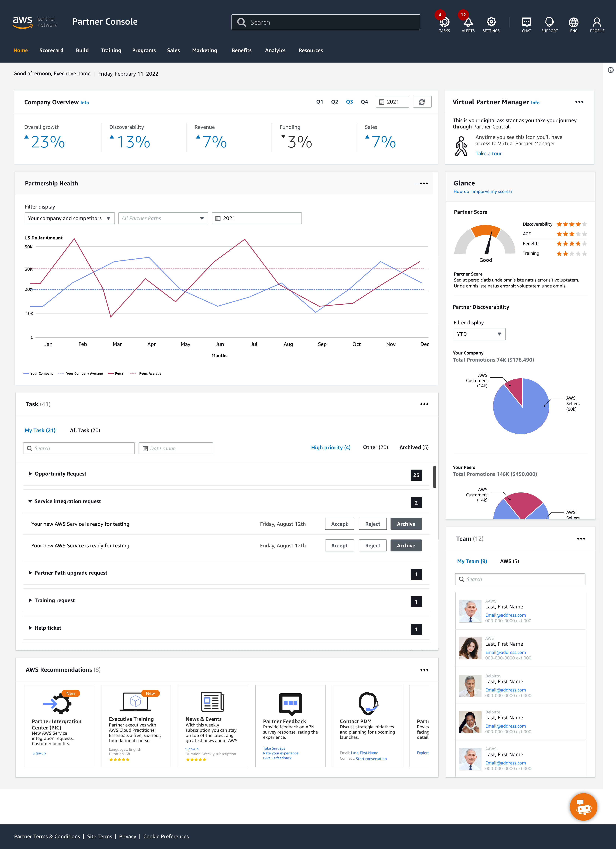Image resolution: width=616 pixels, height=849 pixels.
Task: Switch to the AWS (3) team tab
Action: pos(509,561)
